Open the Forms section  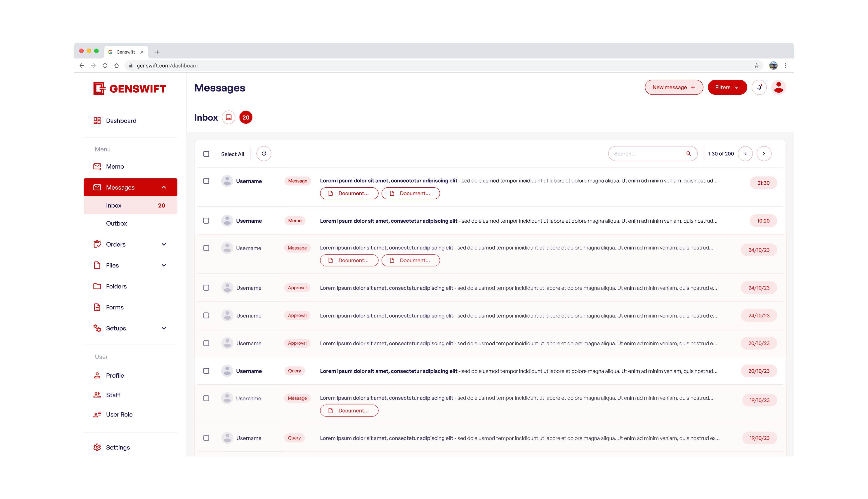click(115, 307)
